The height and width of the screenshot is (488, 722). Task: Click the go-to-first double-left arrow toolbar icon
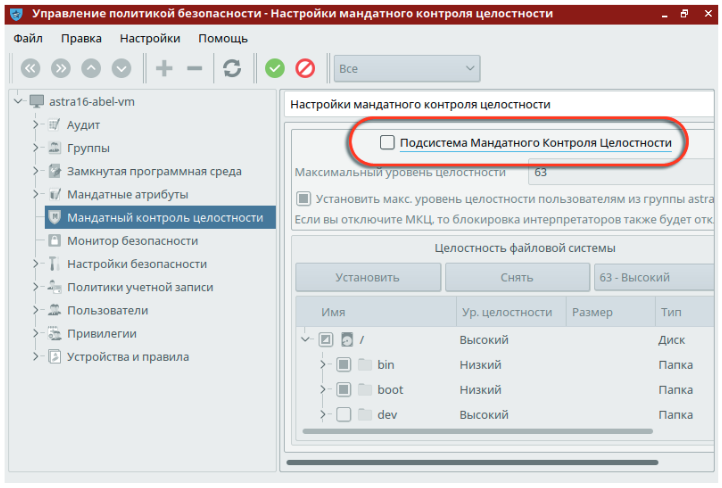30,69
